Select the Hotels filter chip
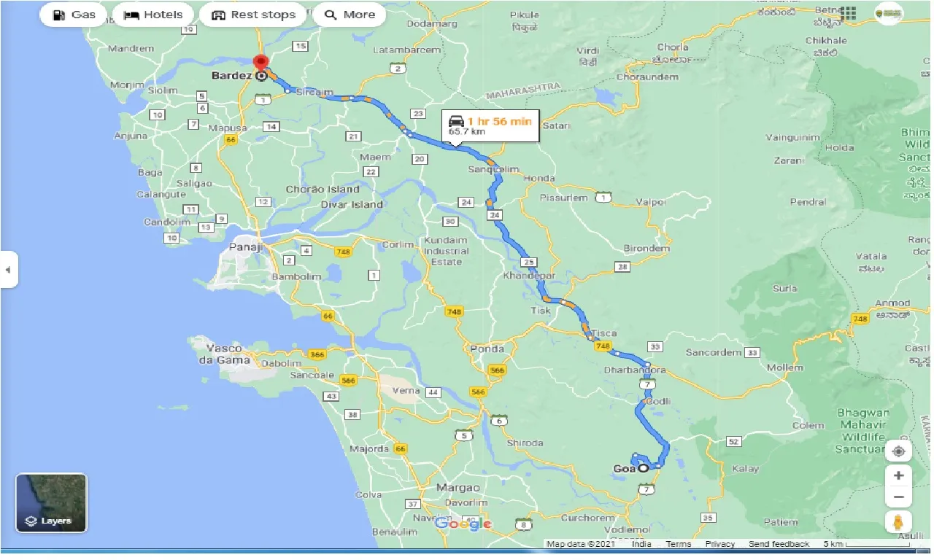This screenshot has width=934, height=560. pyautogui.click(x=153, y=14)
